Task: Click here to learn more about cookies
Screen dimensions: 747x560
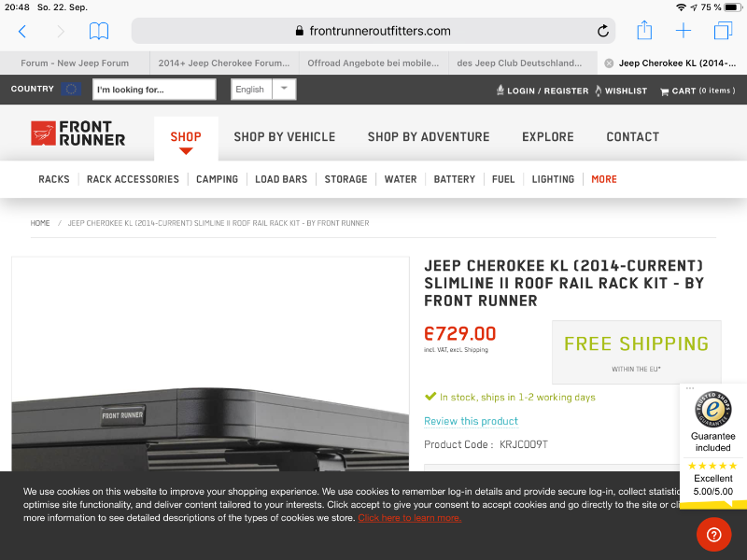Action: click(409, 518)
